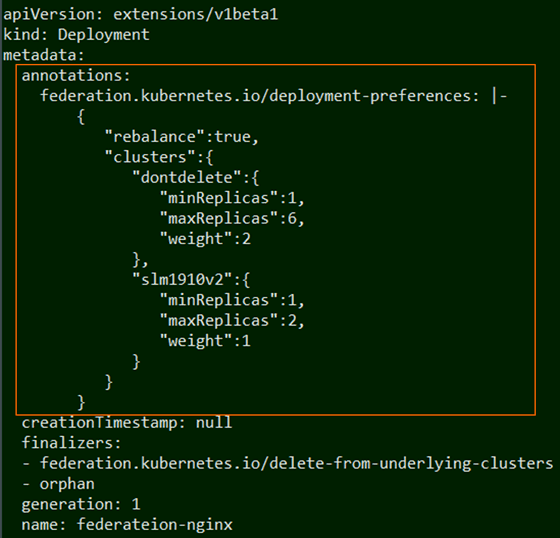This screenshot has width=560, height=538.
Task: Click the generation: 1 line
Action: 81,504
